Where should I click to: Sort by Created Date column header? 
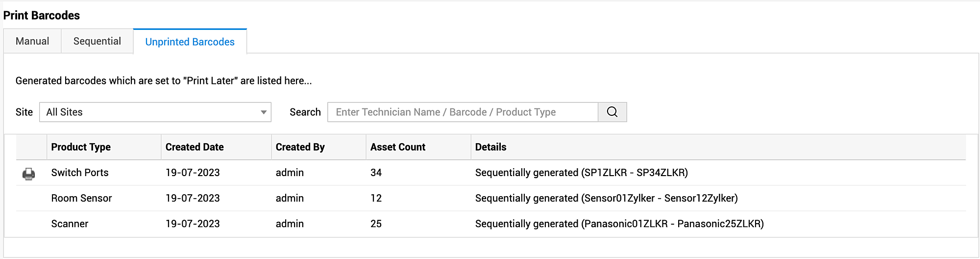(195, 147)
